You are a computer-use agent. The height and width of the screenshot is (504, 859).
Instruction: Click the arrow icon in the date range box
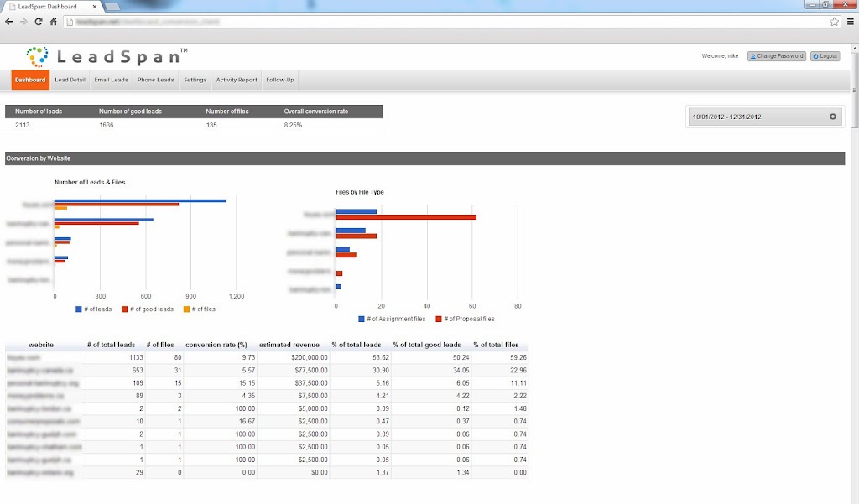click(x=833, y=117)
